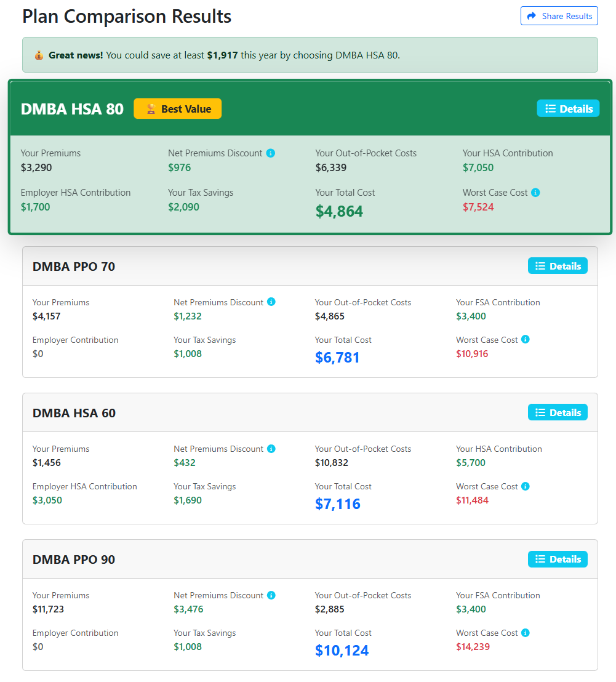Open Details for DMBA PPO 70
Viewport: 616px width, 682px height.
coord(558,265)
